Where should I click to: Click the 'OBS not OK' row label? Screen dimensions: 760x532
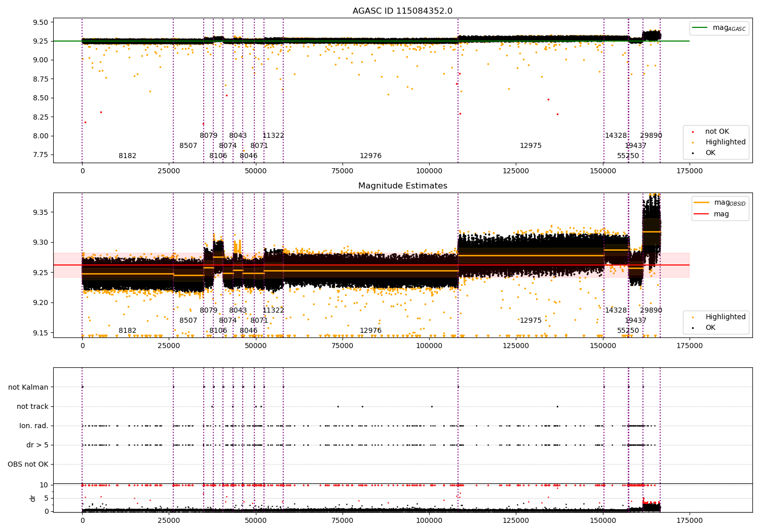coord(28,464)
